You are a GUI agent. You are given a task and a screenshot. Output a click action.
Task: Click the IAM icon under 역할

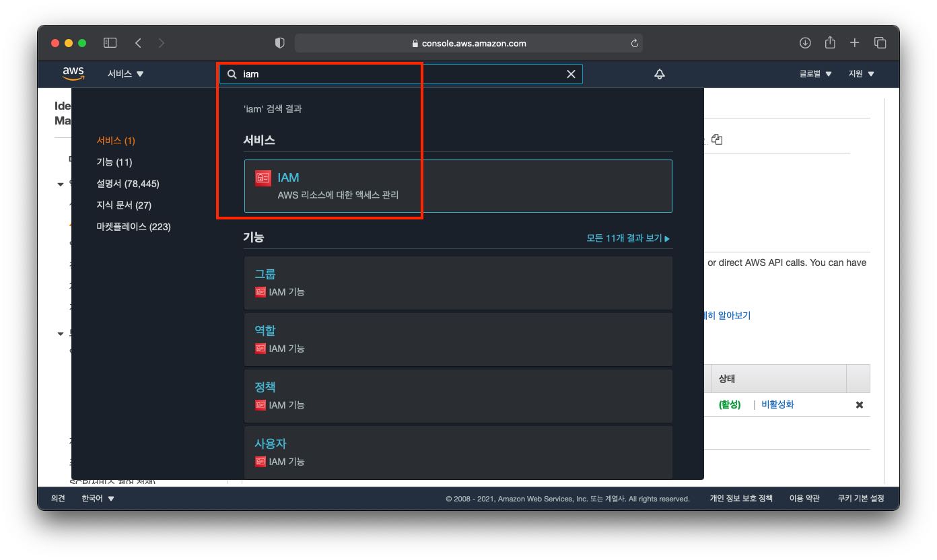click(x=261, y=349)
